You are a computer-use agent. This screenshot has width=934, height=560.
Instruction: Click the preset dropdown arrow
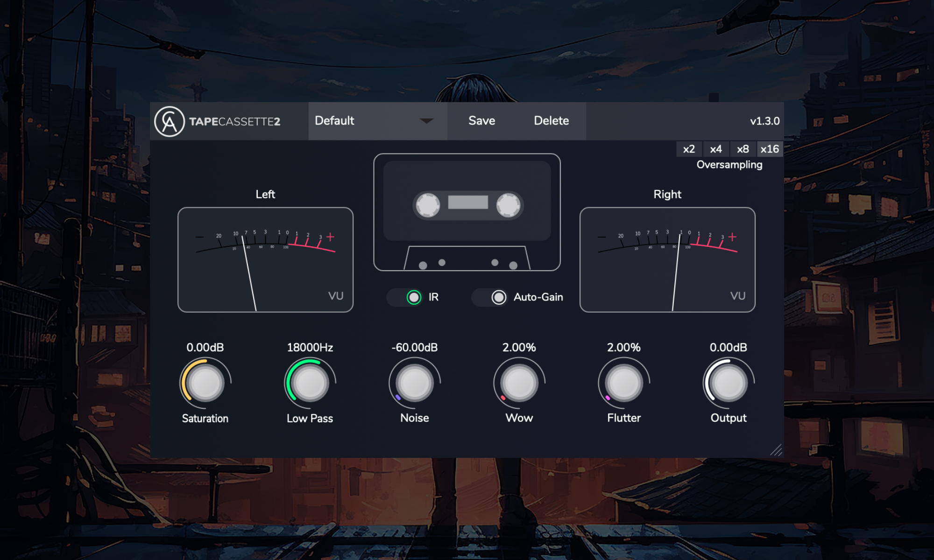coord(426,121)
